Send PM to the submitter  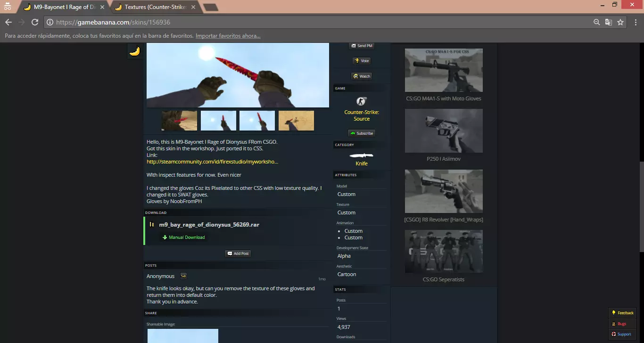[x=362, y=46]
